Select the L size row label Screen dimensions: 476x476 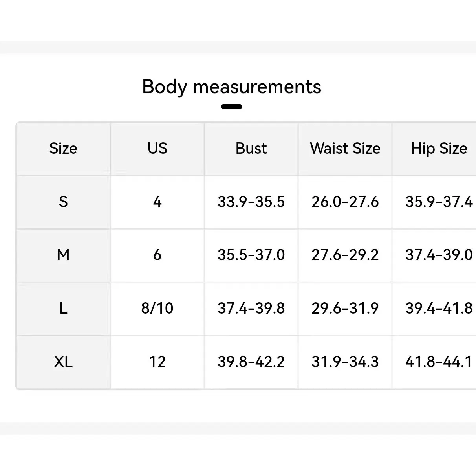(x=63, y=308)
